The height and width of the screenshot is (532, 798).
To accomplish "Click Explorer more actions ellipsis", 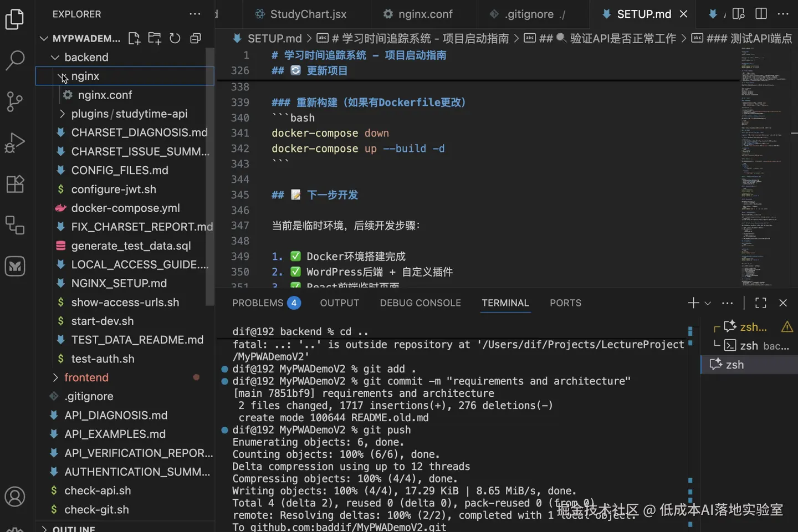I will [195, 14].
